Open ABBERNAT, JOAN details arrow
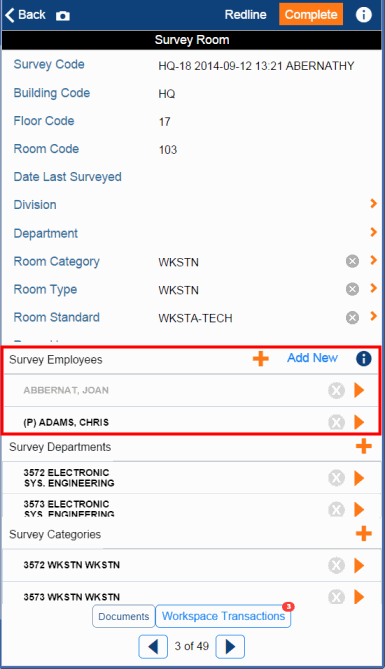Image resolution: width=385 pixels, height=669 pixels. [359, 390]
